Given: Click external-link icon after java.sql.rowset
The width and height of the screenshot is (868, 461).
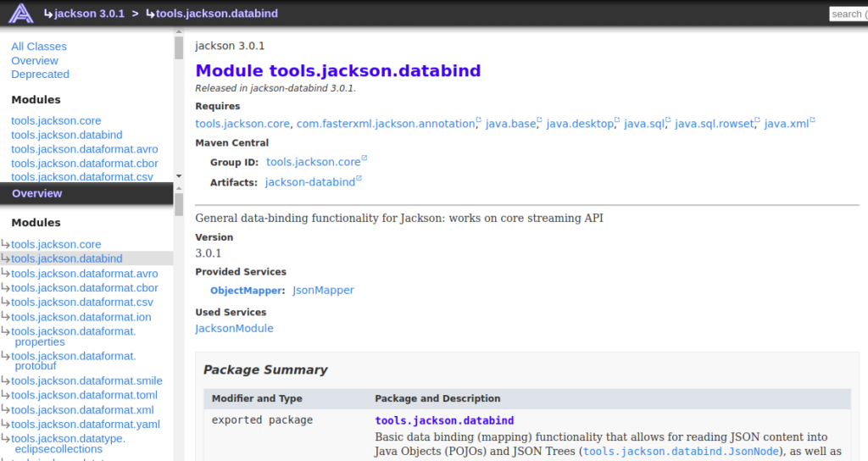Looking at the screenshot, I should pos(757,120).
